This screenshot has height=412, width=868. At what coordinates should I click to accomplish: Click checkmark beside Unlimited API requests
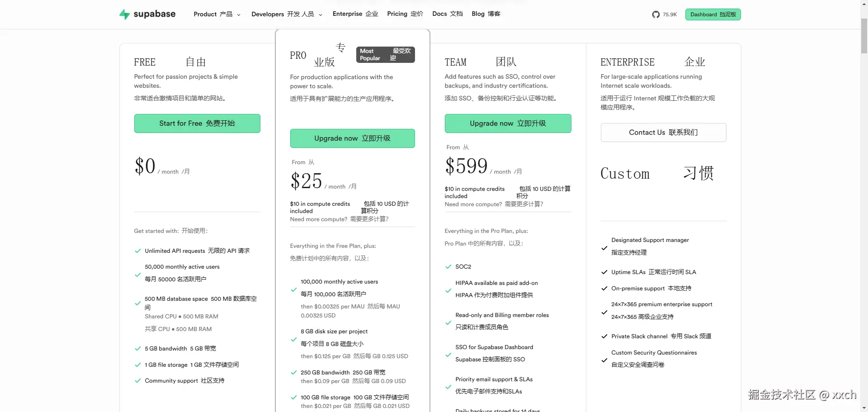tap(138, 251)
